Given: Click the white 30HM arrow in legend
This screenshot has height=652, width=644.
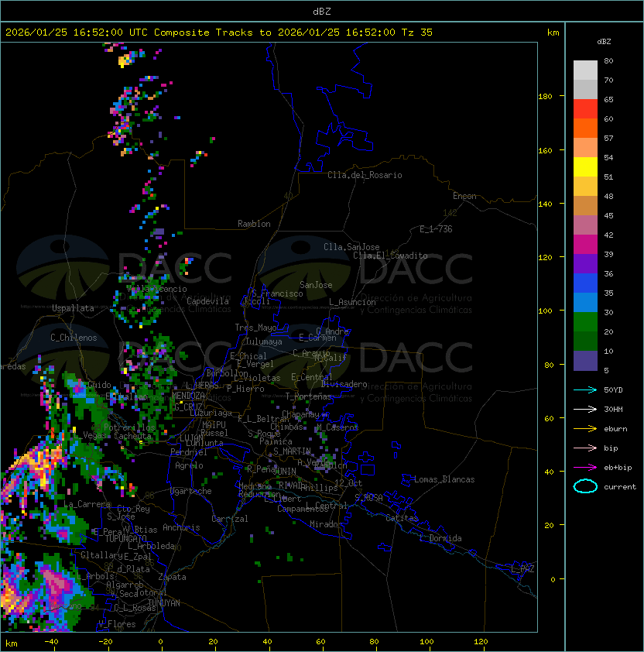Looking at the screenshot, I should point(585,409).
